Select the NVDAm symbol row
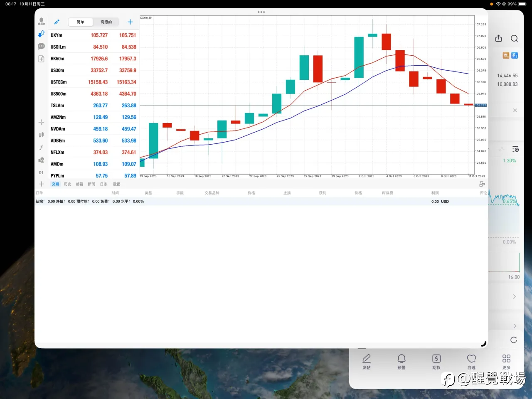Screen dimensions: 532x399 coord(94,129)
